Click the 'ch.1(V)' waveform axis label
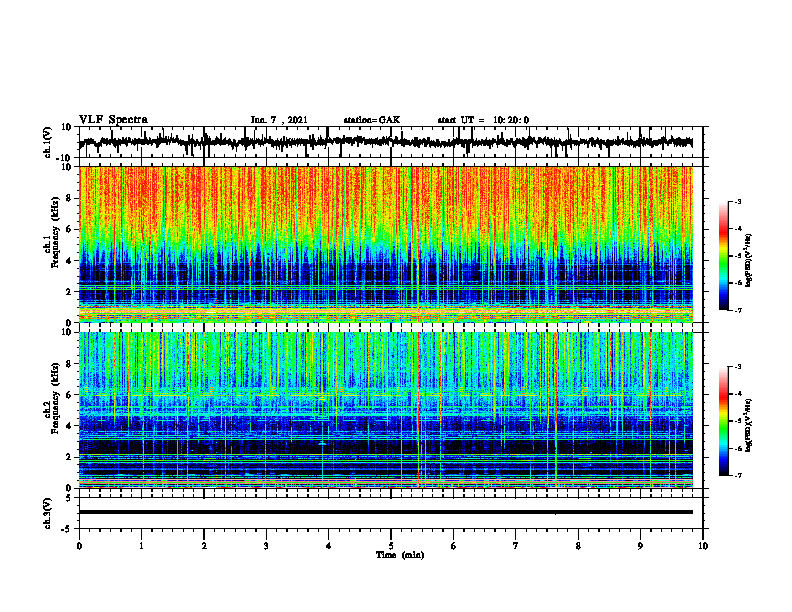The width and height of the screenshot is (792, 612). (48, 142)
